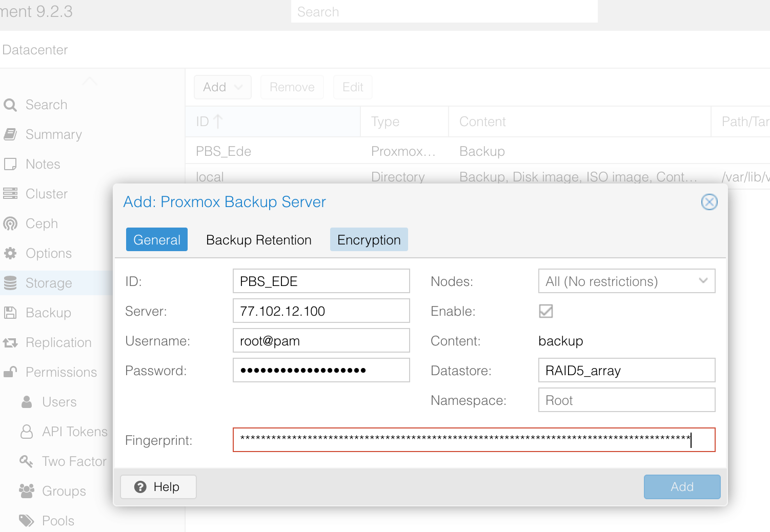Click the Notes sticky-note icon

tap(10, 164)
